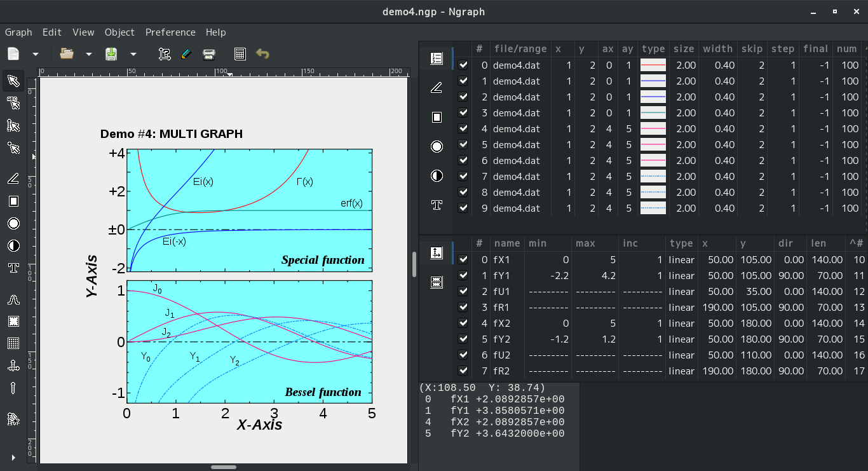Toggle visibility of file entry 0 demo4.dat
This screenshot has width=868, height=471.
(x=463, y=65)
